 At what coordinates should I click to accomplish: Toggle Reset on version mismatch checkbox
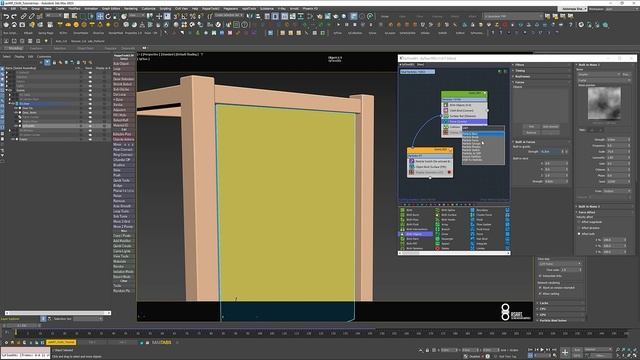540,288
